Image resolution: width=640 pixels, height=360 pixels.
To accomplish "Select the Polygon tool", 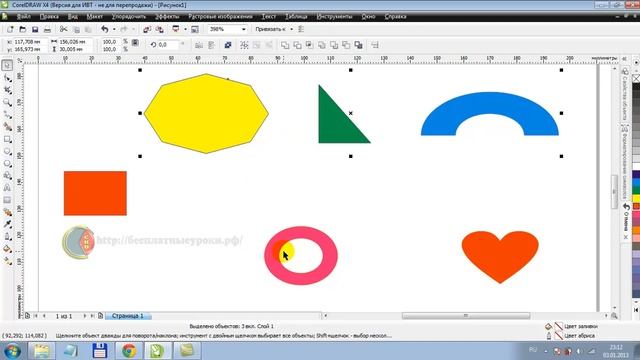I will tap(7, 164).
